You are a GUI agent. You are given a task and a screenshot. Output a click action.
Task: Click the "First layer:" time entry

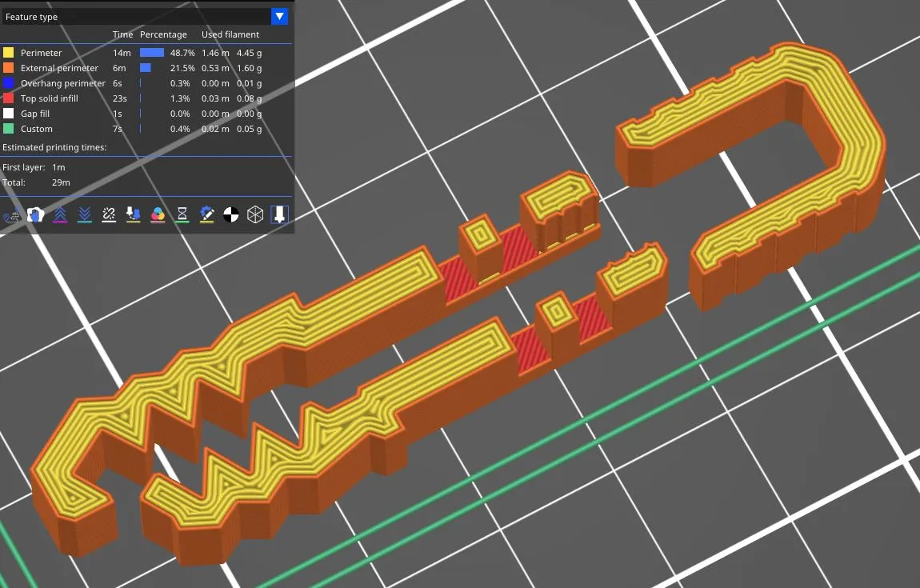(34, 167)
